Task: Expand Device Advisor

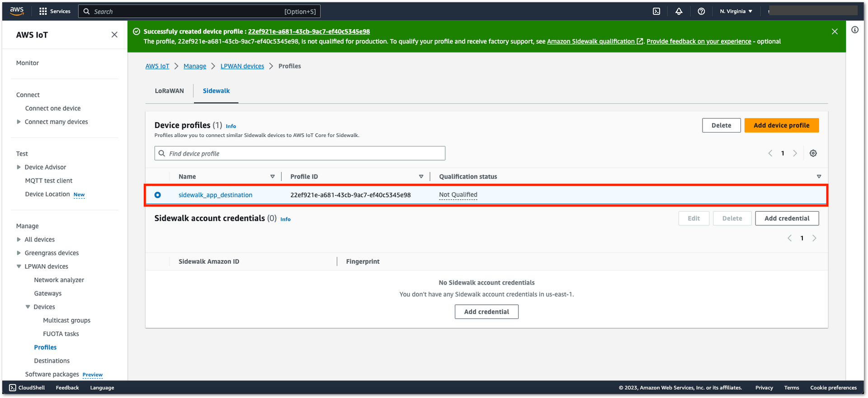Action: (19, 167)
